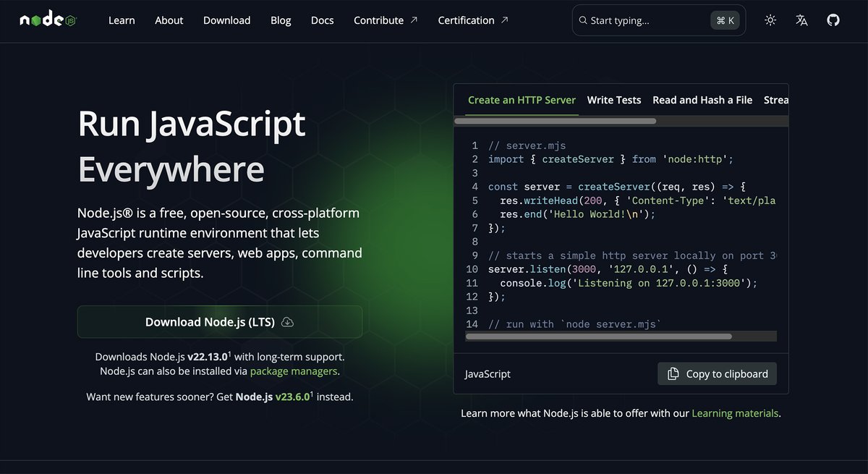Open the GitHub repository icon
The width and height of the screenshot is (868, 474).
pyautogui.click(x=833, y=20)
